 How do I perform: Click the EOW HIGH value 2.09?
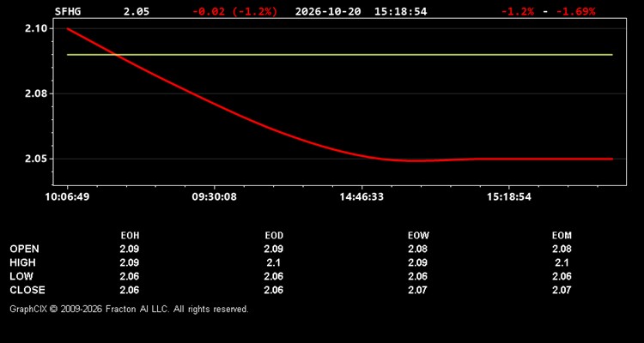point(417,262)
